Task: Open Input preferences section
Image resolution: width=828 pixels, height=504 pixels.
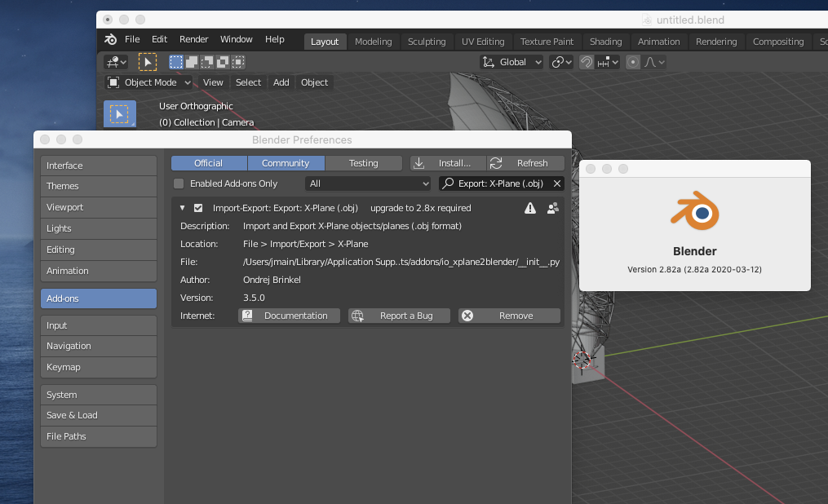Action: (x=99, y=325)
